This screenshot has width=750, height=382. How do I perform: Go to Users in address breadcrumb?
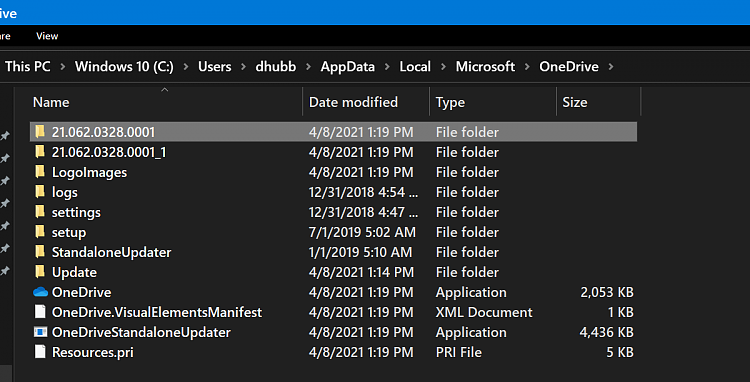[x=215, y=66]
